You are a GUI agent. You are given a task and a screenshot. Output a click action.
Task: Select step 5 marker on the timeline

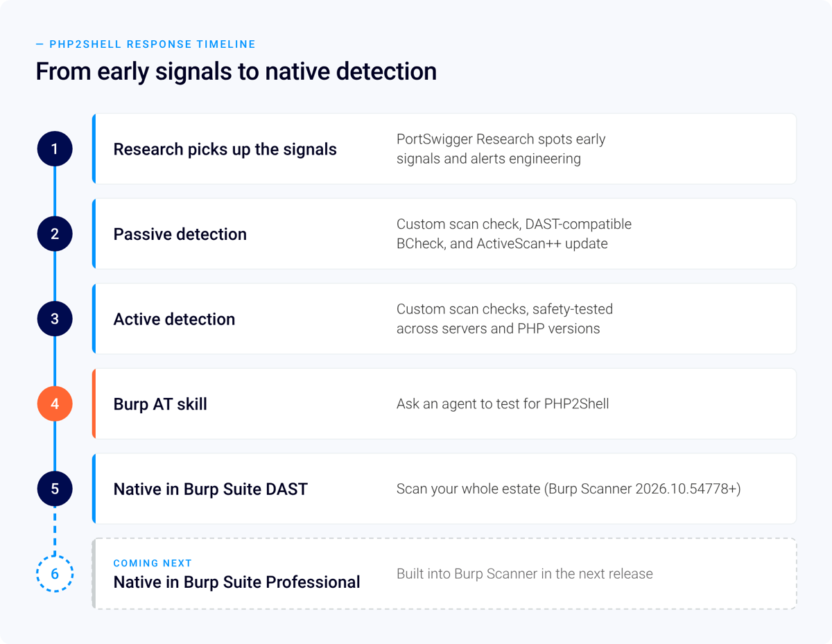55,489
